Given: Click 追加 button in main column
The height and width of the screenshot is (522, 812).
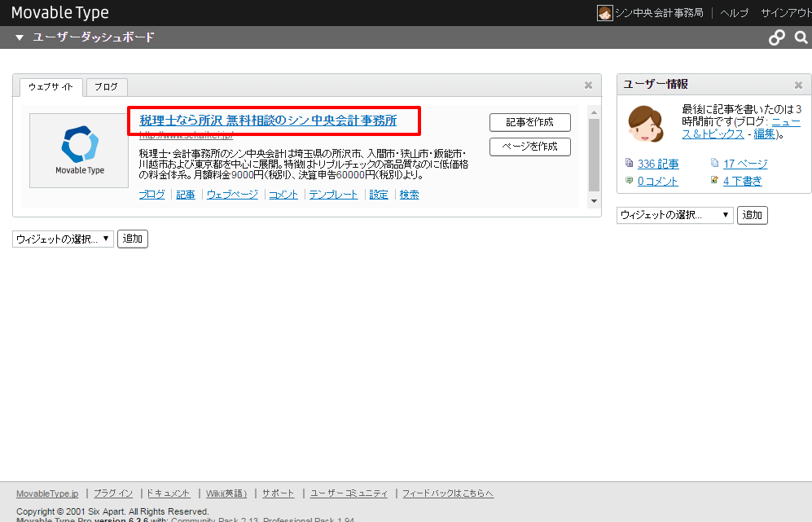Looking at the screenshot, I should click(x=133, y=239).
